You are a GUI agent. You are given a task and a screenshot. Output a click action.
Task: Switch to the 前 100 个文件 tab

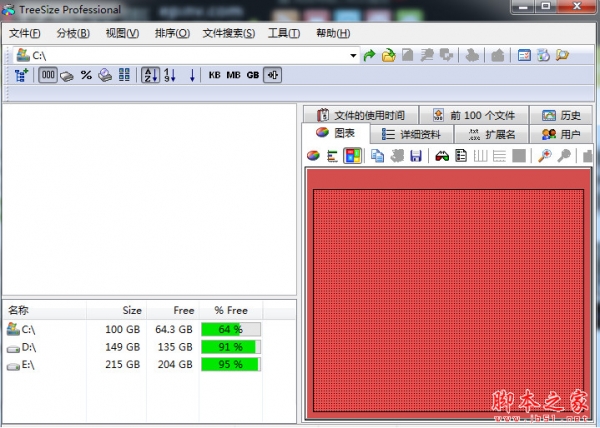[474, 115]
